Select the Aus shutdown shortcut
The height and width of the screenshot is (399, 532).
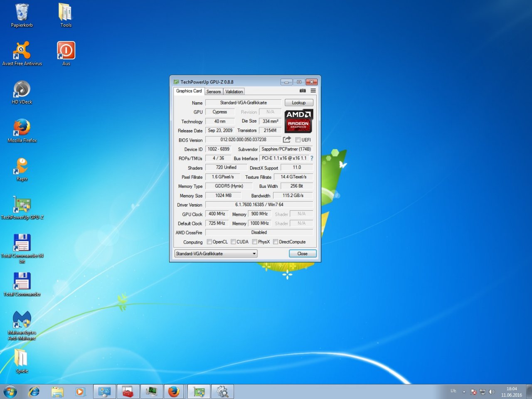(66, 54)
